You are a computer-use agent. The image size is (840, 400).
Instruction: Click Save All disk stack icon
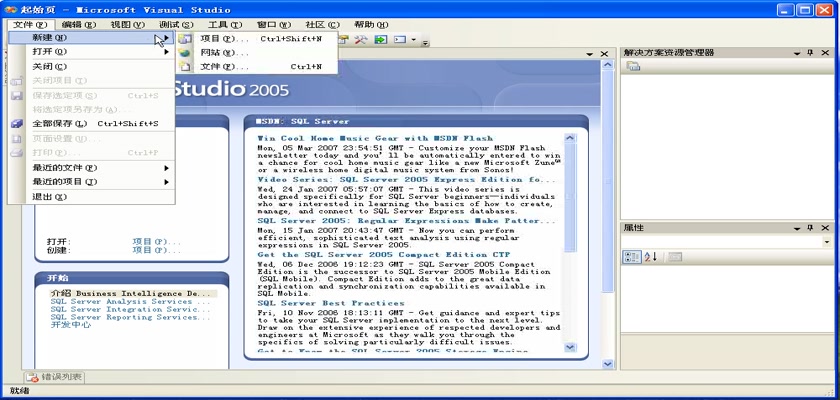tap(17, 124)
